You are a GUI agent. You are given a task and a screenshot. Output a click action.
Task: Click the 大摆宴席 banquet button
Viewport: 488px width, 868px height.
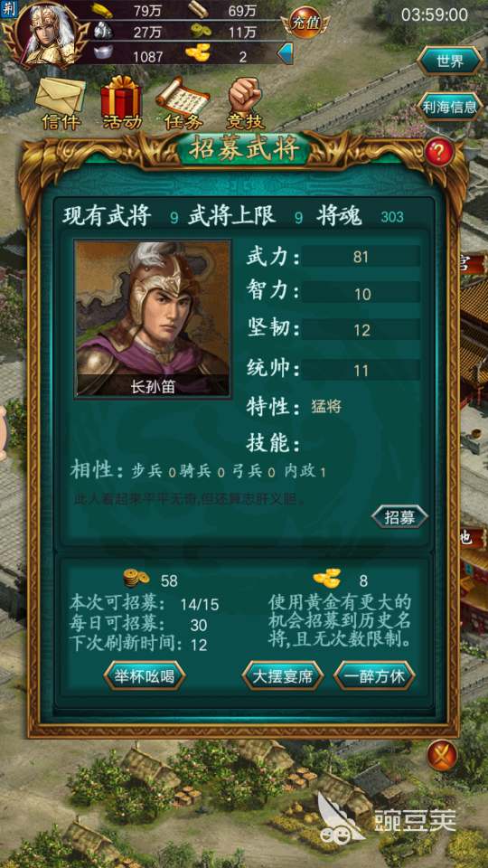pyautogui.click(x=283, y=676)
